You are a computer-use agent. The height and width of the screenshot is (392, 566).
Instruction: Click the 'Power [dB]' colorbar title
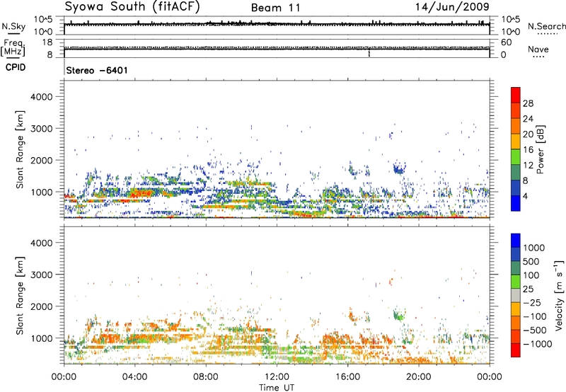point(540,149)
